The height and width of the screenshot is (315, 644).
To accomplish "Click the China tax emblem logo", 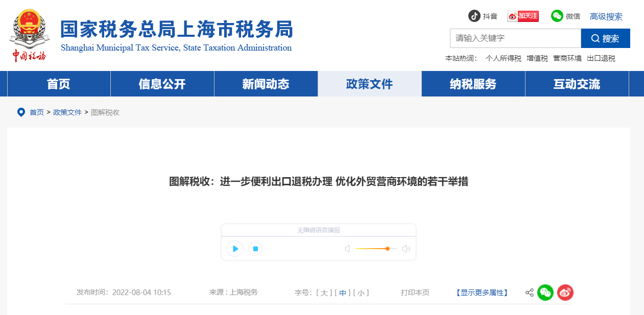I will (29, 35).
